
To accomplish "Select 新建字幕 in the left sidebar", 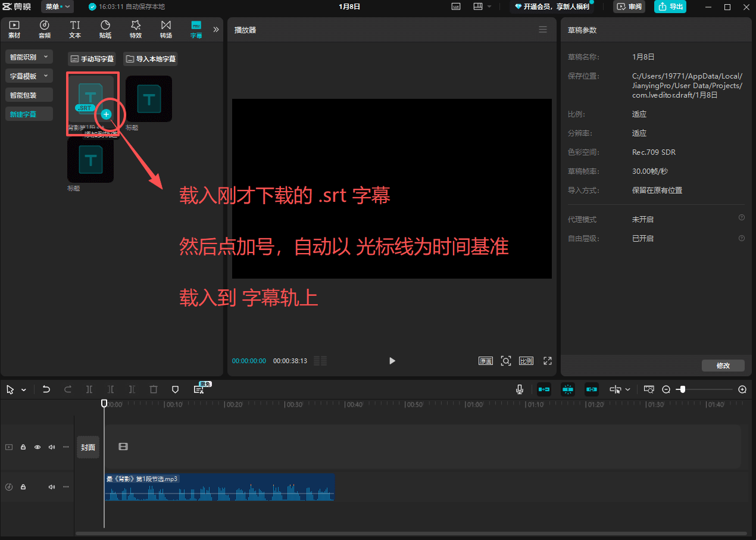I will pos(23,114).
